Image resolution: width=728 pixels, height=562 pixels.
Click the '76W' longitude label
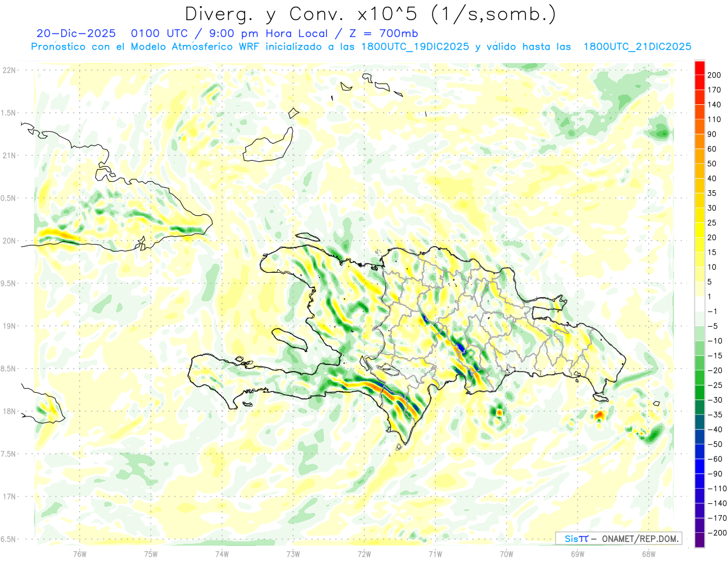pyautogui.click(x=79, y=553)
